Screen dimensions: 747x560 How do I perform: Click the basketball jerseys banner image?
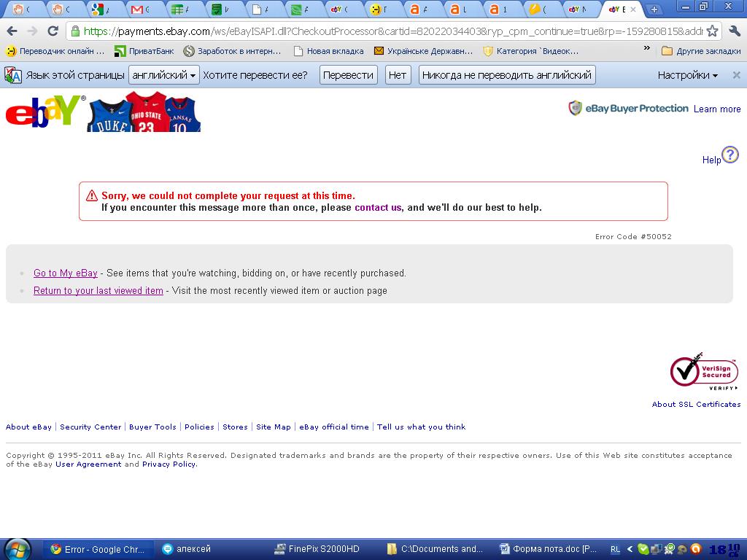pyautogui.click(x=144, y=112)
